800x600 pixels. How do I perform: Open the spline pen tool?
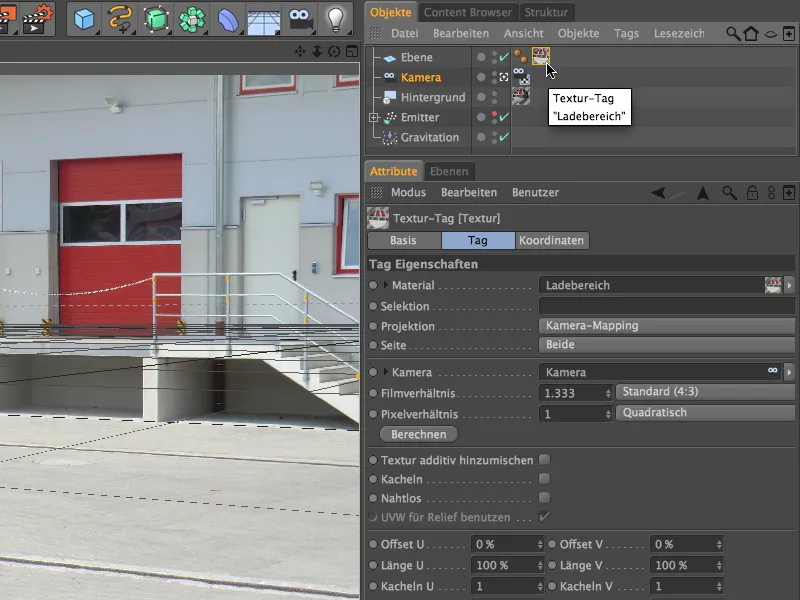(120, 19)
